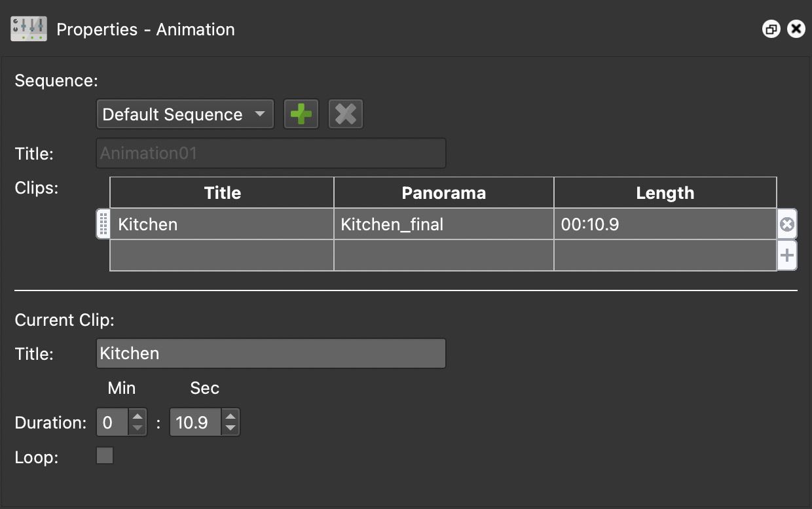Viewport: 812px width, 509px height.
Task: Remove the Kitchen clip from the list
Action: [786, 223]
